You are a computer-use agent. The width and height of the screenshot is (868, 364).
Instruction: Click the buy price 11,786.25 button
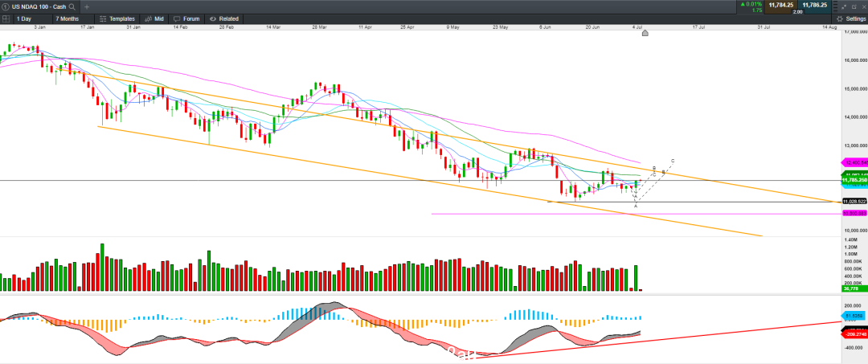click(x=817, y=5)
